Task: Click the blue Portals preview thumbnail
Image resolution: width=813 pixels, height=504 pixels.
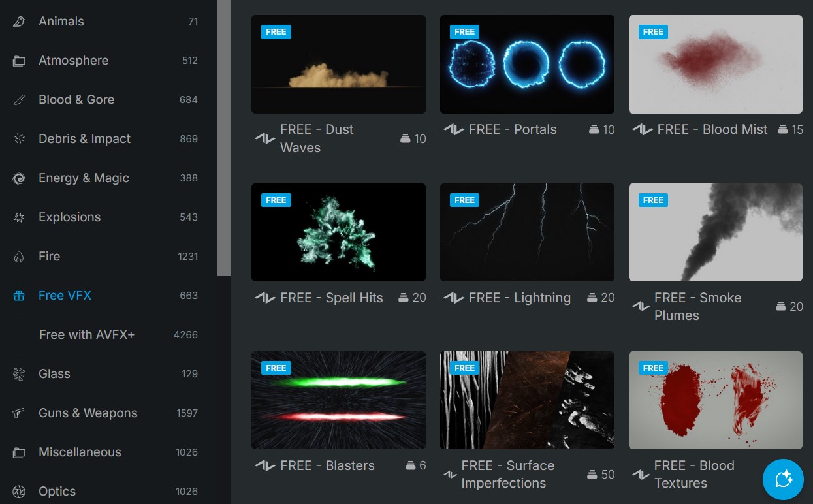Action: pyautogui.click(x=527, y=65)
